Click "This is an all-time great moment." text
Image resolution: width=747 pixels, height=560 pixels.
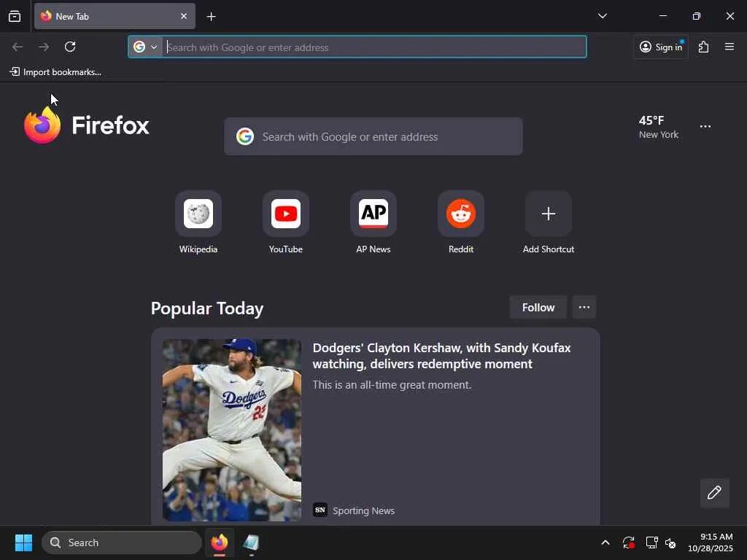pyautogui.click(x=392, y=385)
